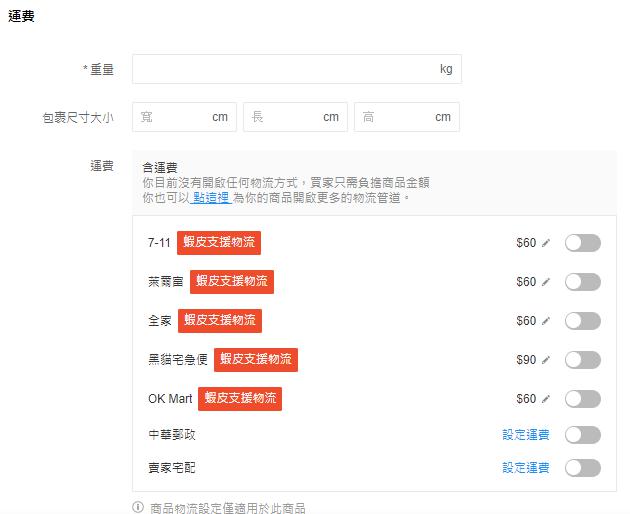Click the 全家 carrier name

pos(160,321)
